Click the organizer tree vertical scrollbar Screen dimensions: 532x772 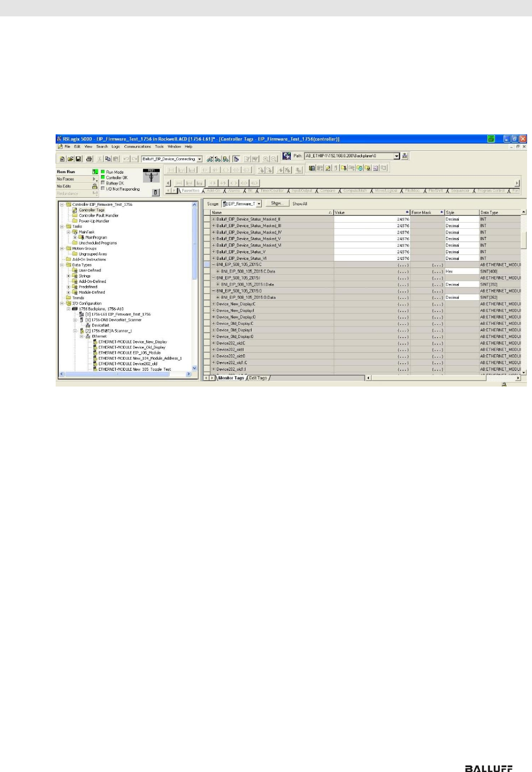coord(195,287)
